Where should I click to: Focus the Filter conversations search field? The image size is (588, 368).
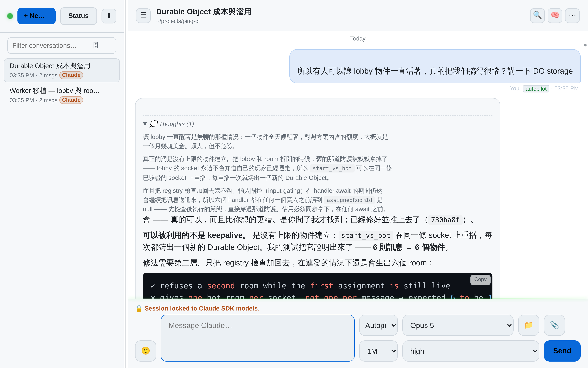(x=62, y=46)
